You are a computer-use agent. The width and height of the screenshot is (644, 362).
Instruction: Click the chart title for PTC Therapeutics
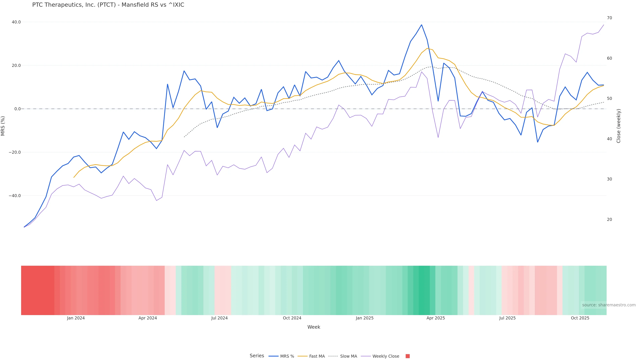[108, 5]
